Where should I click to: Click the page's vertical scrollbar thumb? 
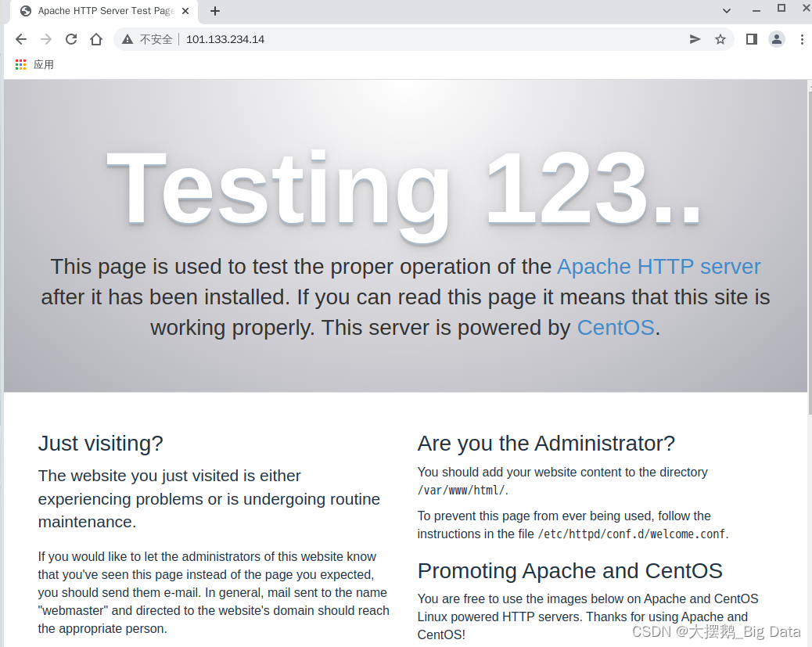pos(810,253)
